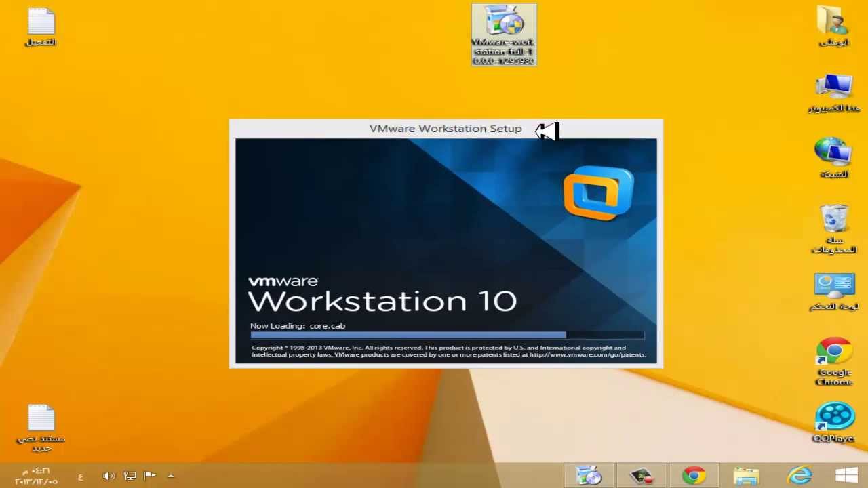Click the Windows Start button in taskbar

pyautogui.click(x=847, y=476)
